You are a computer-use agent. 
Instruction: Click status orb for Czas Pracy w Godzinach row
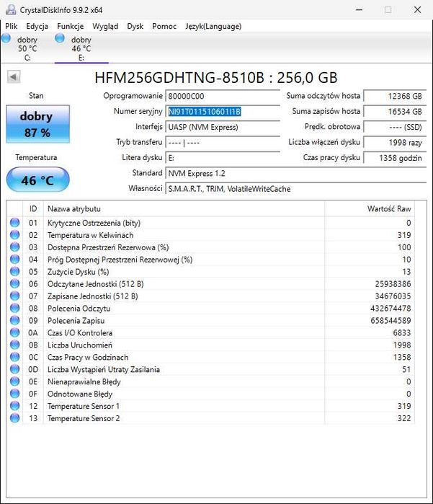(15, 357)
